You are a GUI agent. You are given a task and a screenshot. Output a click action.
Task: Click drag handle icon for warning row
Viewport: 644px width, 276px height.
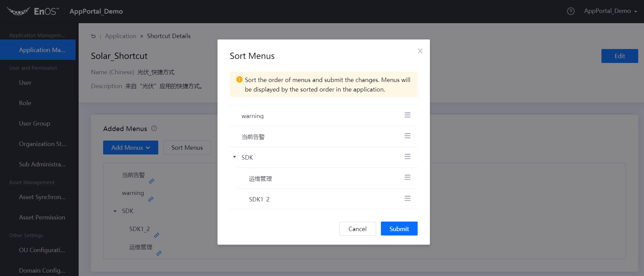pyautogui.click(x=407, y=115)
